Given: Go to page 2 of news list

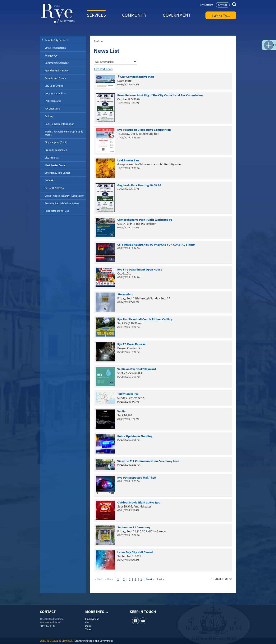Looking at the screenshot, I should 124,579.
